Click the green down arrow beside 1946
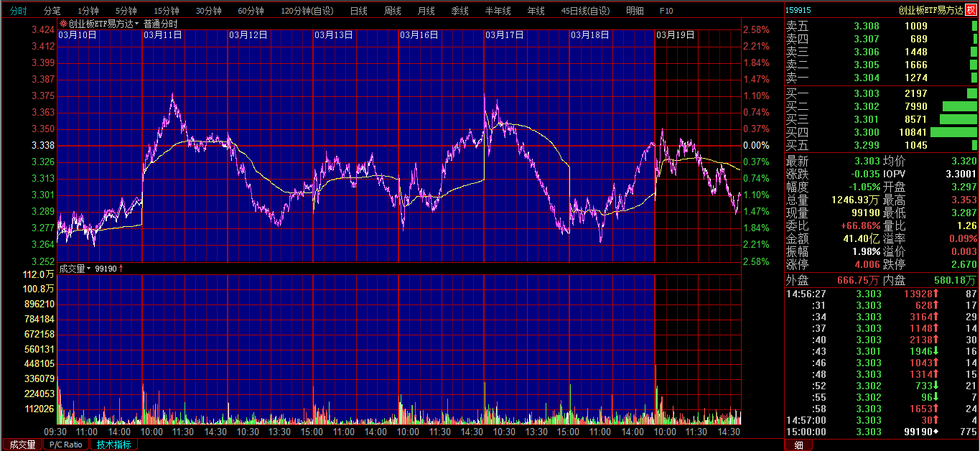 tap(936, 351)
